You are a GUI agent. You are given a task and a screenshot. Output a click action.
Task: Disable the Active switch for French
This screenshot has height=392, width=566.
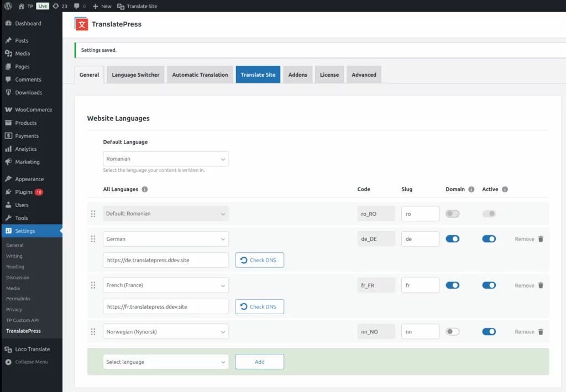pos(489,285)
